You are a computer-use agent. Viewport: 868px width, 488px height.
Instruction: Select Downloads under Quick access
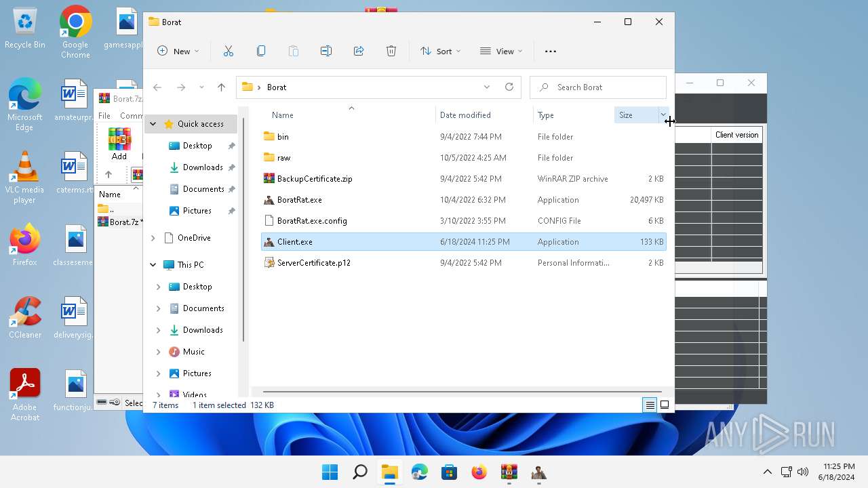click(203, 167)
